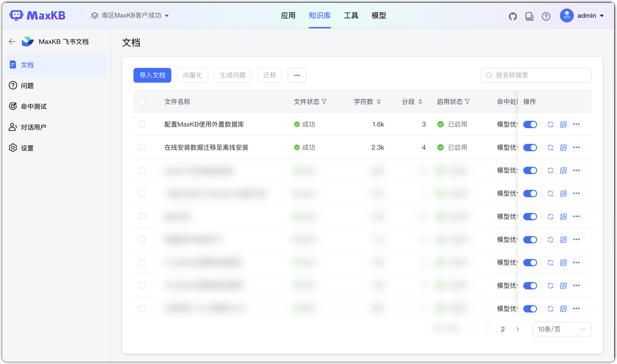The height and width of the screenshot is (364, 617).
Task: Refresh the 在线安装数据迁移至离线安装 document
Action: (x=550, y=147)
